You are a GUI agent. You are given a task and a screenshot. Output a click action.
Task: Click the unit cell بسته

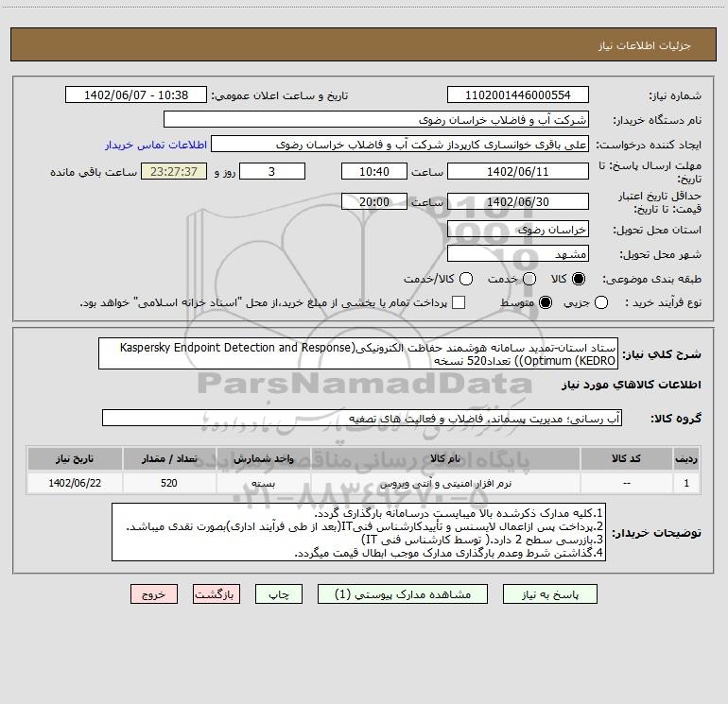click(263, 483)
